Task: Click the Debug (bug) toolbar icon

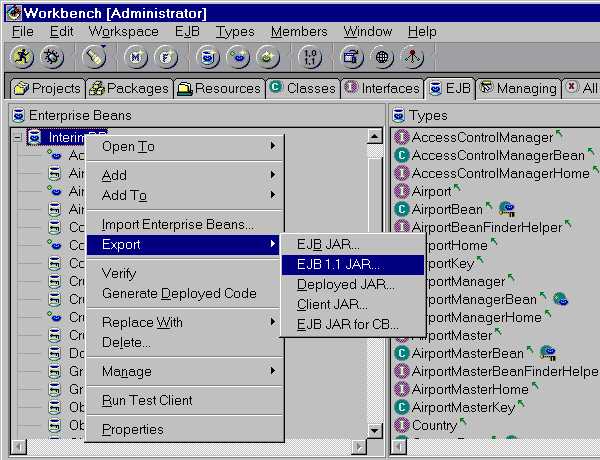Action: [x=51, y=57]
